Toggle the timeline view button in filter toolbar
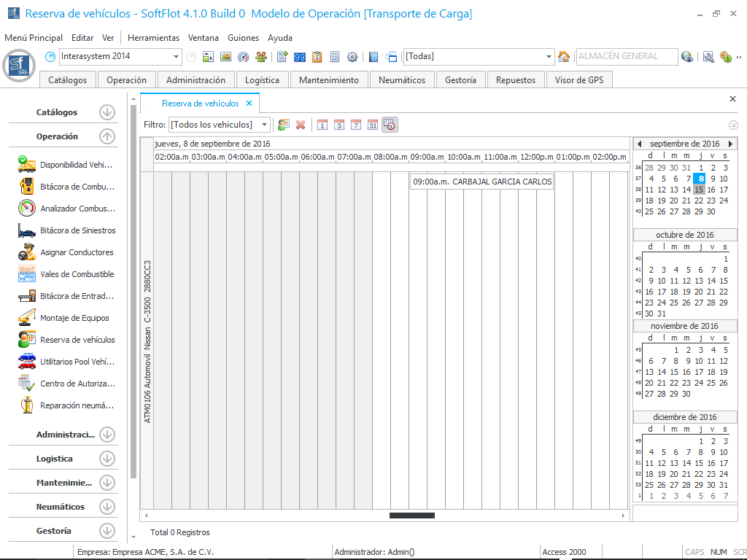Screen dimensions: 747x560 coord(390,125)
